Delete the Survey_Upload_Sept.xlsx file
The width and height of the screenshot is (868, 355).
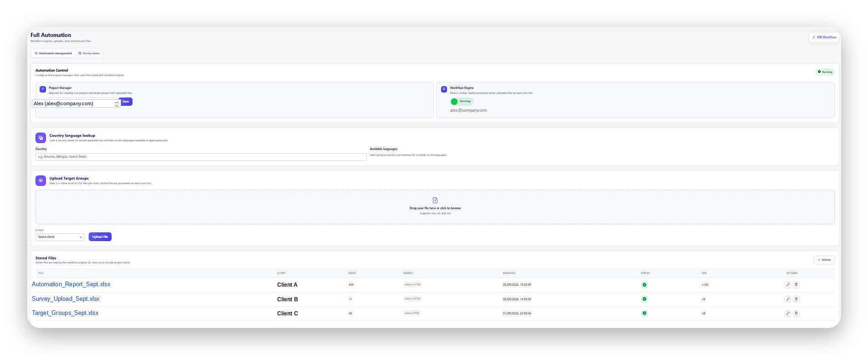796,299
